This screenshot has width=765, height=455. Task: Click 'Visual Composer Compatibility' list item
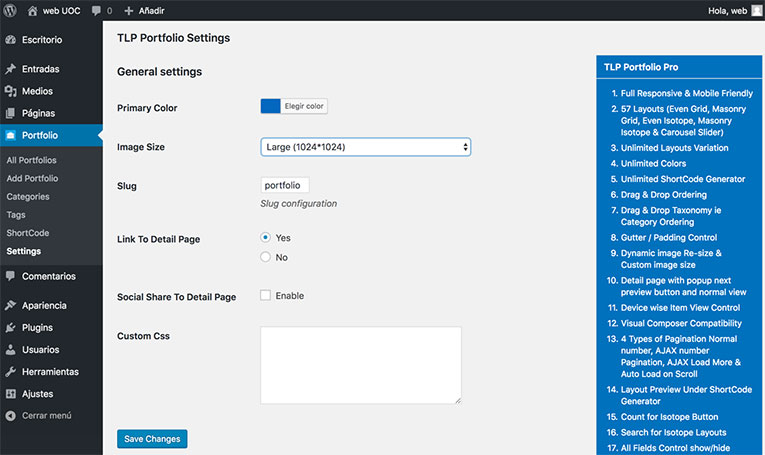pos(681,323)
